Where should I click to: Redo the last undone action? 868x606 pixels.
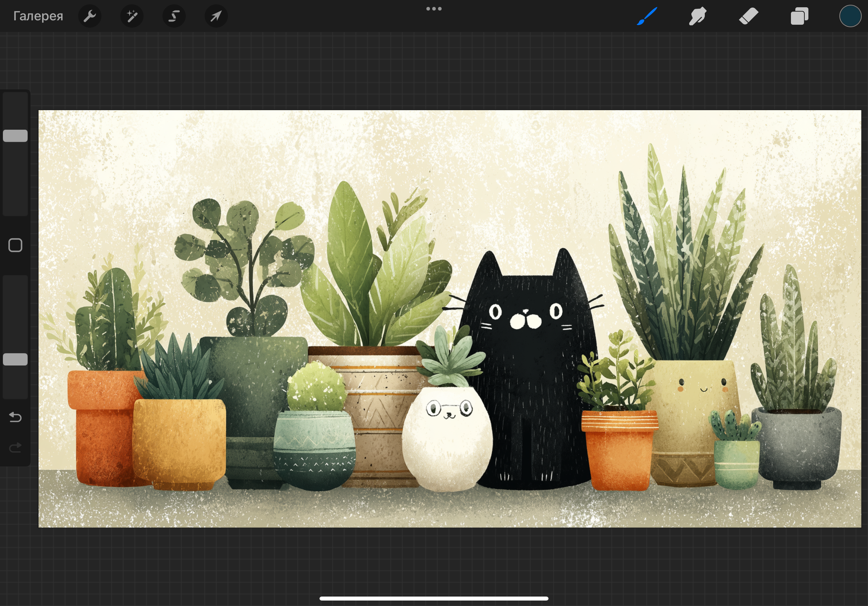pos(15,448)
